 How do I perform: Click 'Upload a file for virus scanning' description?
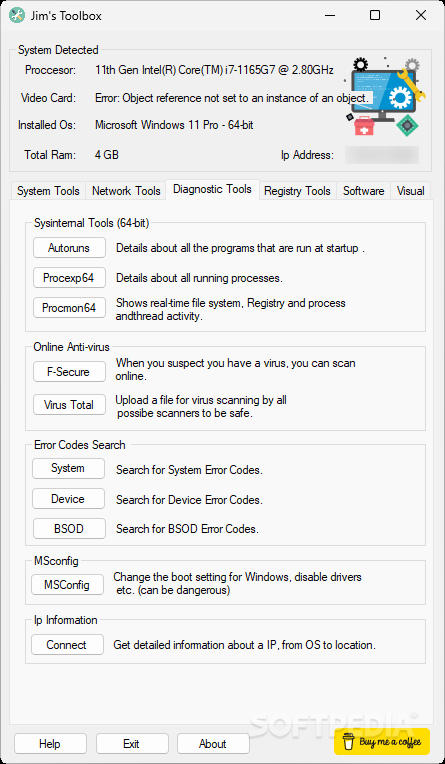201,407
